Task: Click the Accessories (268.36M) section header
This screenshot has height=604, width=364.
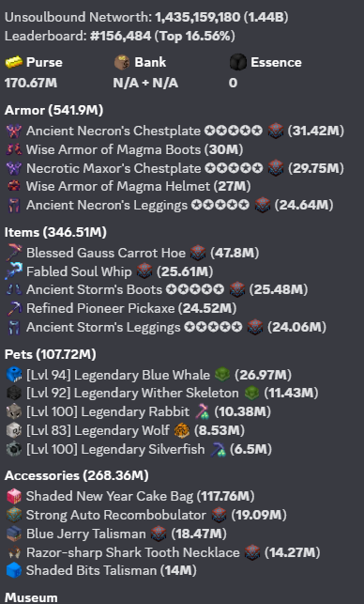Action: [77, 475]
